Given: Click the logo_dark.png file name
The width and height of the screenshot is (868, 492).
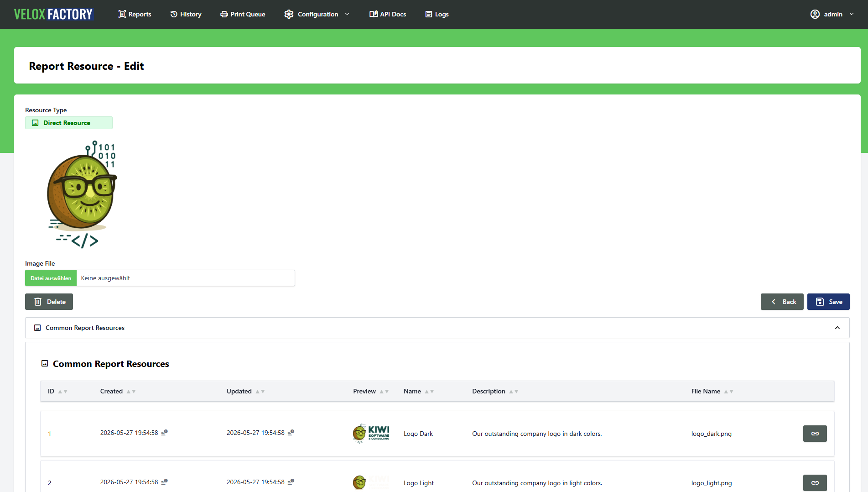Looking at the screenshot, I should pyautogui.click(x=711, y=434).
